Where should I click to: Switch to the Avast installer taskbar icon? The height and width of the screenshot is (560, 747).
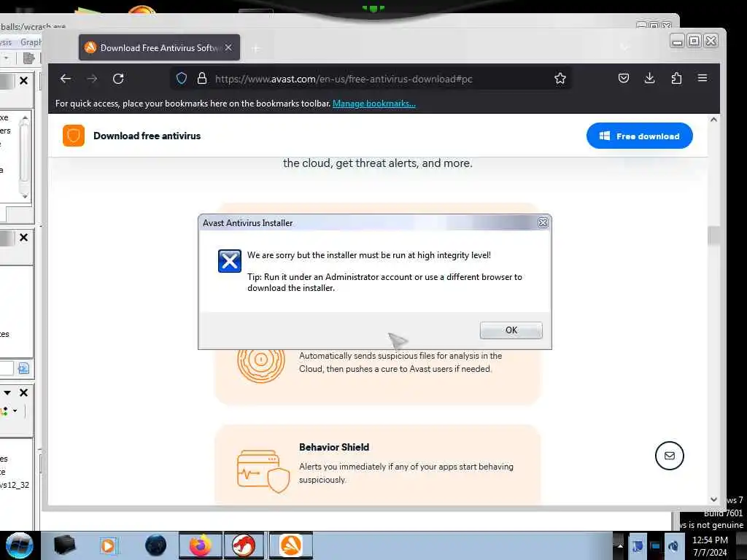pos(291,545)
